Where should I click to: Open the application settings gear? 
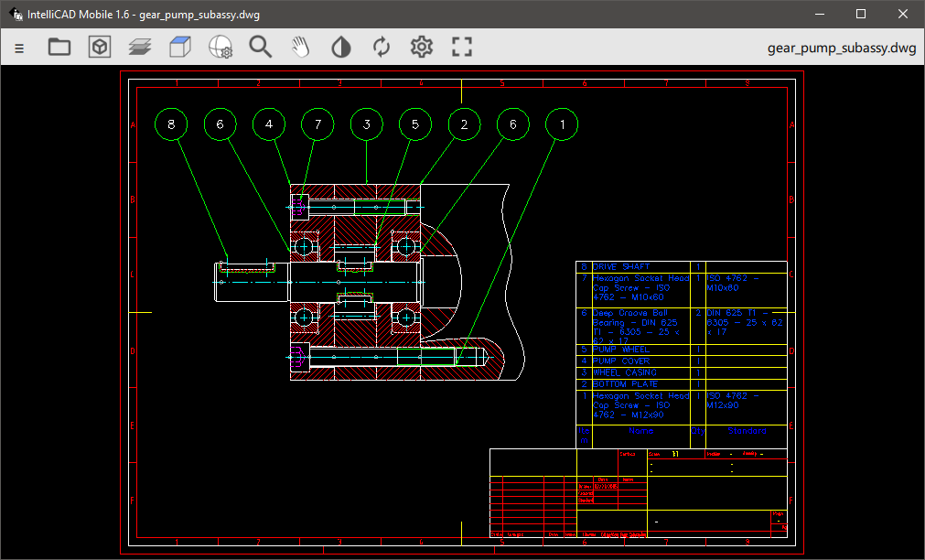[421, 47]
